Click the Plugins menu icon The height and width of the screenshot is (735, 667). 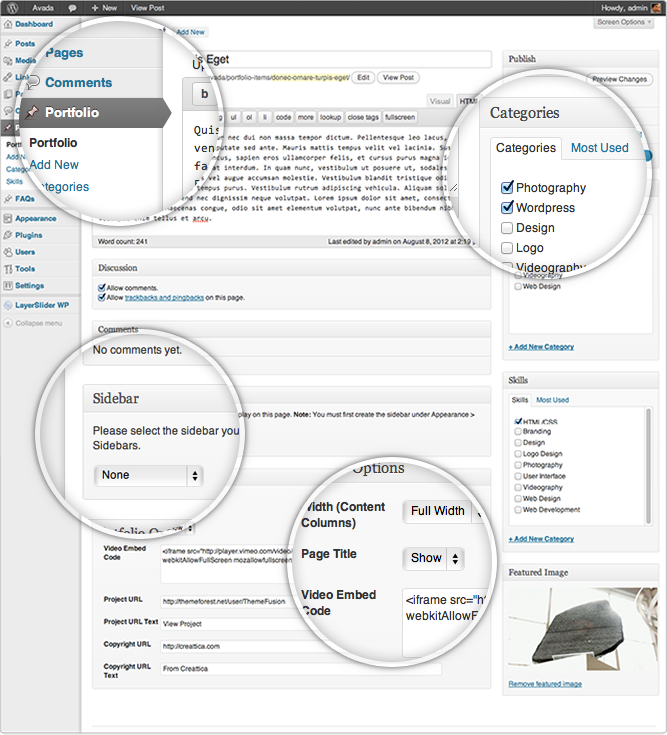[8, 235]
